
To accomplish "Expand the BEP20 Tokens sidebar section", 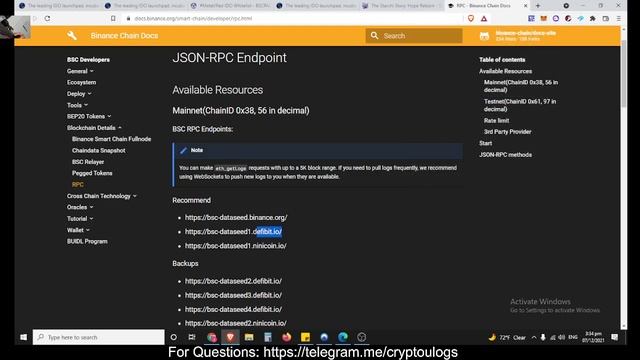I will [x=89, y=116].
